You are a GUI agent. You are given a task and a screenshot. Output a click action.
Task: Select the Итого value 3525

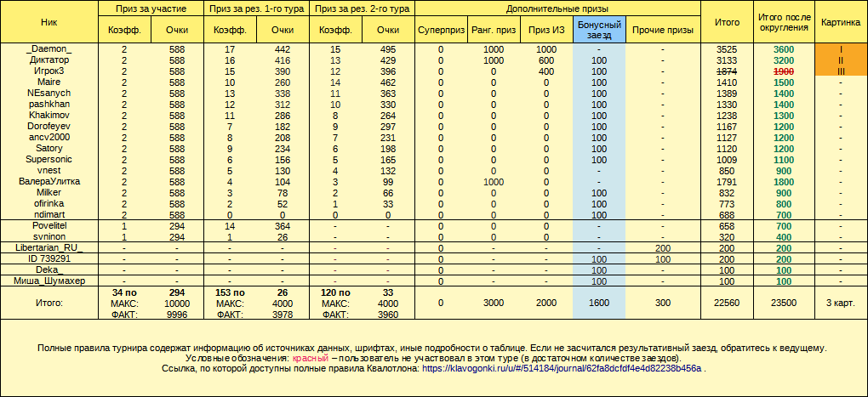(727, 49)
